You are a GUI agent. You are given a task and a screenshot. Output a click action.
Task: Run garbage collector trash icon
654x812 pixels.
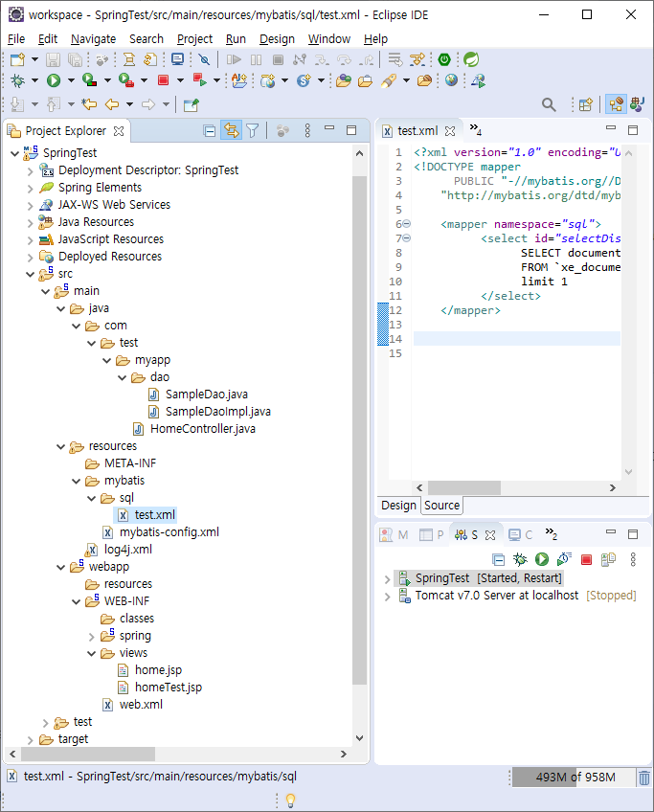tap(644, 778)
